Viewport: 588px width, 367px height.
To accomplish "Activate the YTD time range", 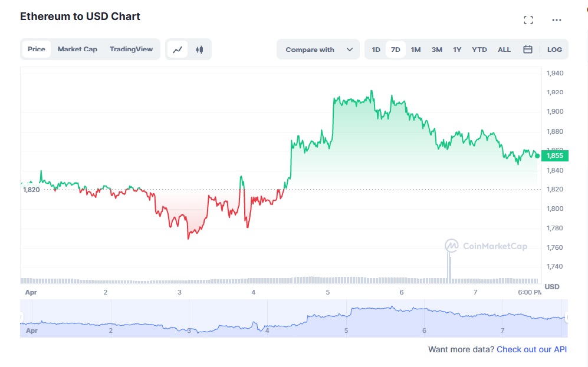I will point(479,49).
